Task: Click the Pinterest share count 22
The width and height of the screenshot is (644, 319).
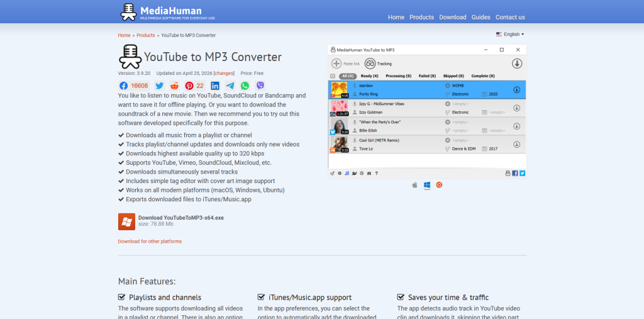Action: (200, 86)
